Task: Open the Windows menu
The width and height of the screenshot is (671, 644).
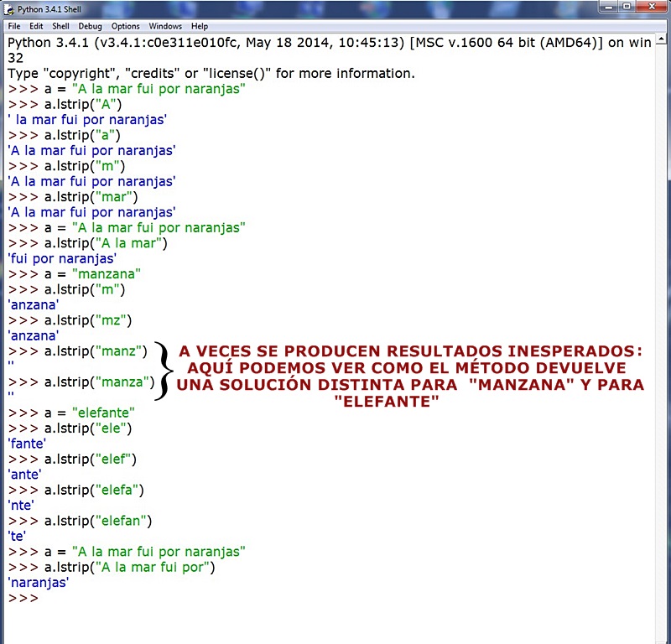Action: coord(164,26)
